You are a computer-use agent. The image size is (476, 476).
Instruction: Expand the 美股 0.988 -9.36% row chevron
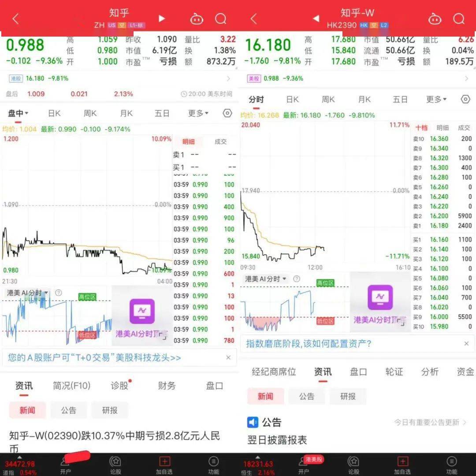tap(467, 78)
